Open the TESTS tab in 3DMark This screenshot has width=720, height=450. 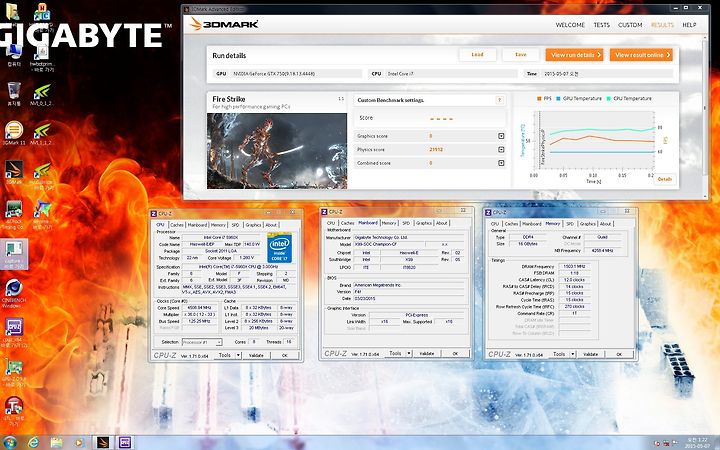tap(602, 25)
